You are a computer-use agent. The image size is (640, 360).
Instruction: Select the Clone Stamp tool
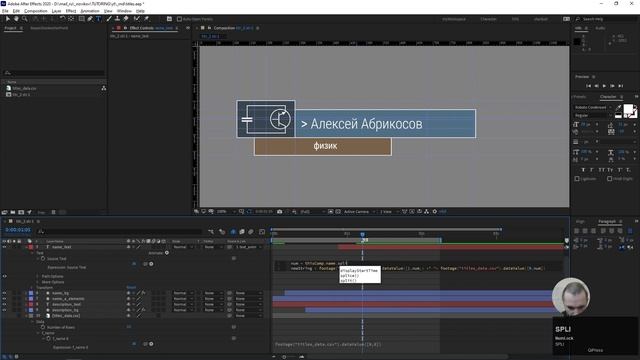[118, 19]
